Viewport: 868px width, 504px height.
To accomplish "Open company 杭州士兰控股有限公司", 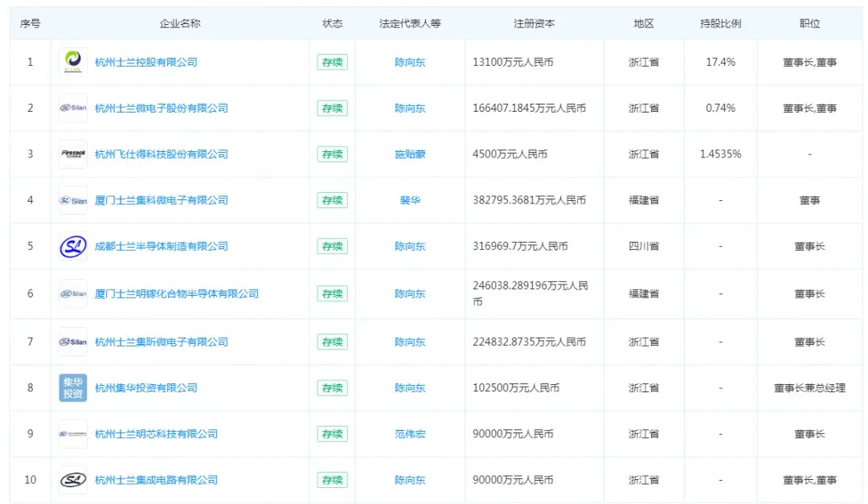I will [146, 62].
